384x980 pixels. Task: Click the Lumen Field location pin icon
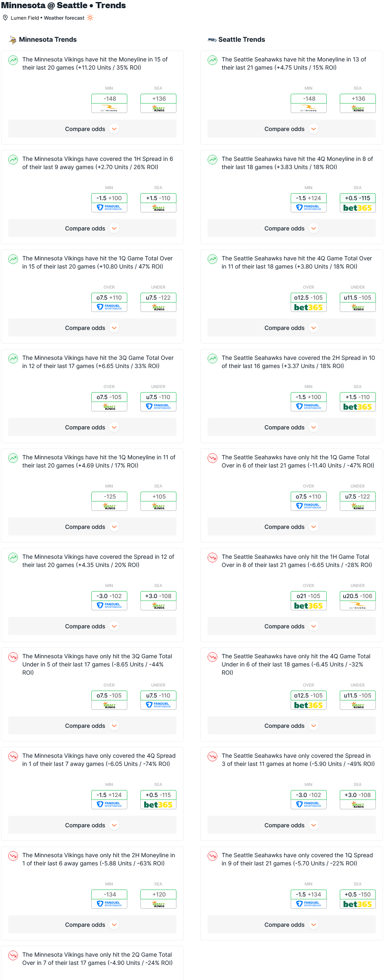(5, 18)
